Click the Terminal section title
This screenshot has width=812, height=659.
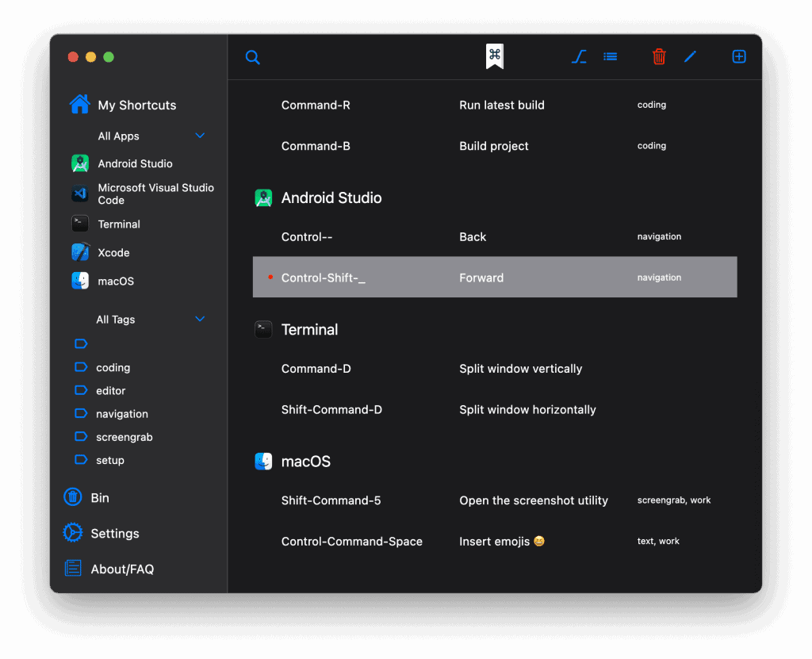(309, 330)
